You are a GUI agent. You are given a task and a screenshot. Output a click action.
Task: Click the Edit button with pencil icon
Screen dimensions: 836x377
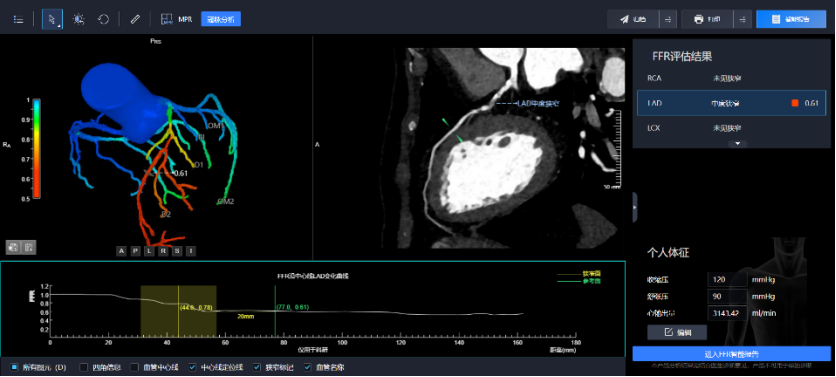[x=677, y=332]
